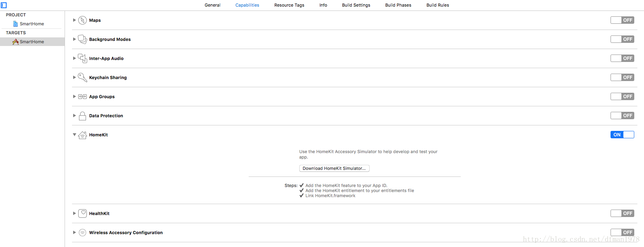Click the Wireless Accessory Configuration wifi icon

pyautogui.click(x=82, y=233)
